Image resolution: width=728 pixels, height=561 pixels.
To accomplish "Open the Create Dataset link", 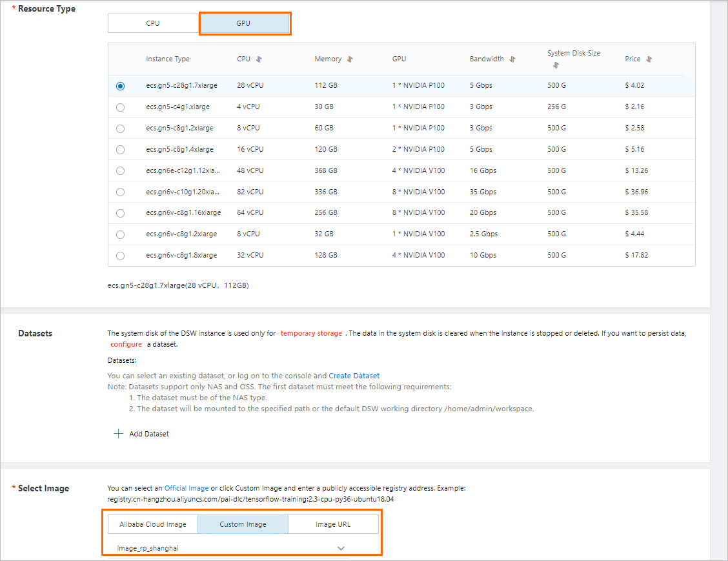I will pos(354,375).
